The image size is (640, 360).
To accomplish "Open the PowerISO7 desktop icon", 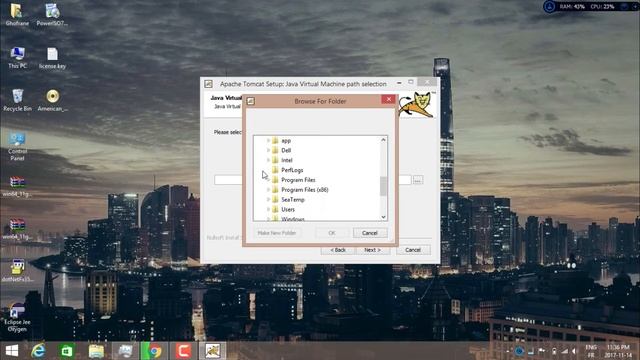I will [x=52, y=15].
